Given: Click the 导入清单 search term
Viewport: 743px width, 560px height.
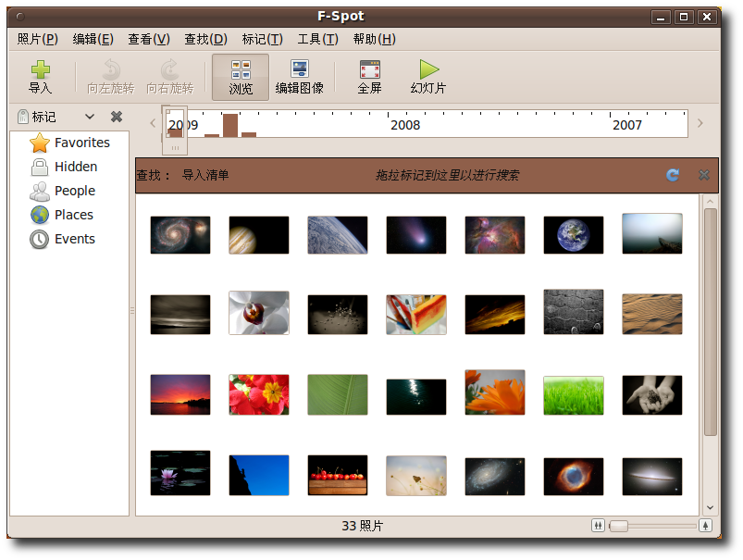Looking at the screenshot, I should [205, 175].
